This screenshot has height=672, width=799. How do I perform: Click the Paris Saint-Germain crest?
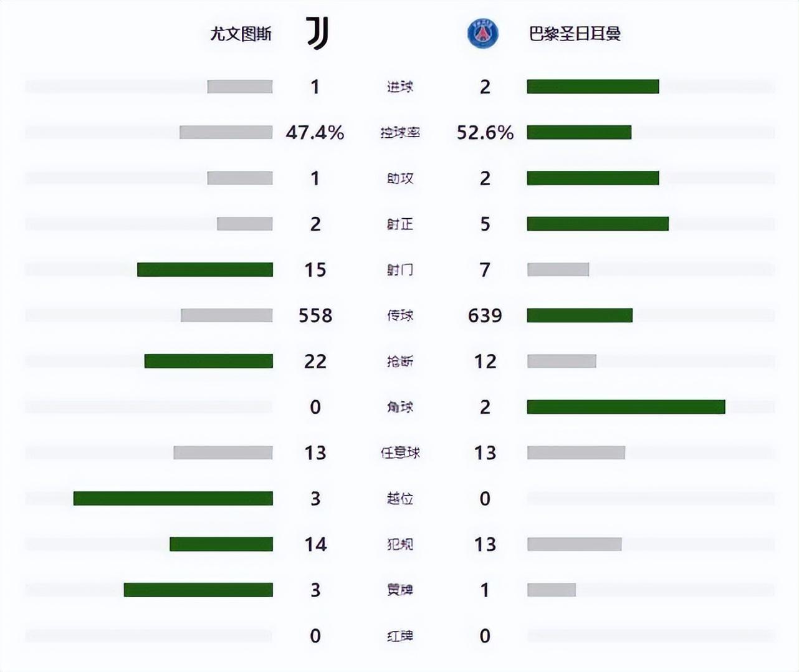pyautogui.click(x=483, y=34)
